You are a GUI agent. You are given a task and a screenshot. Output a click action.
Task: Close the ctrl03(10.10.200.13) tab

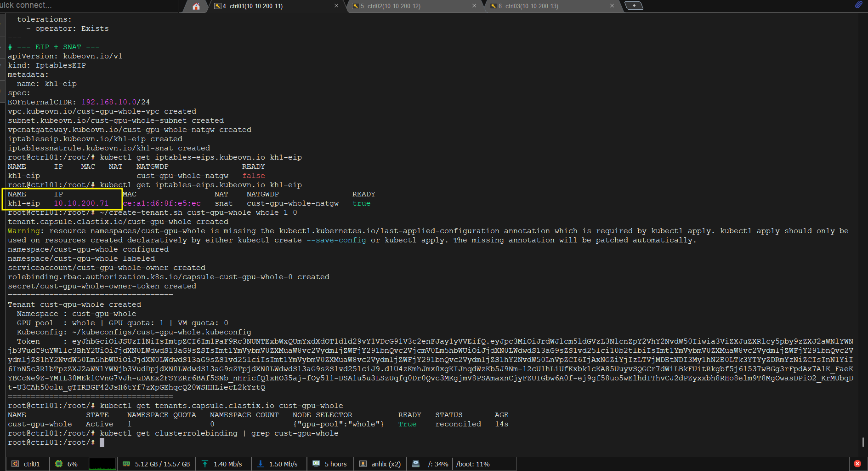click(x=612, y=6)
